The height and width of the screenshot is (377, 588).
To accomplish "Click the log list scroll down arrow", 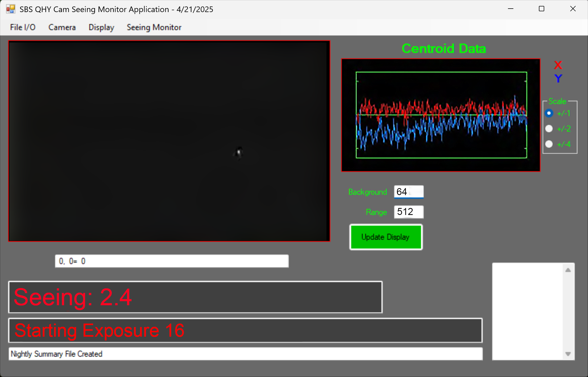I will click(568, 354).
